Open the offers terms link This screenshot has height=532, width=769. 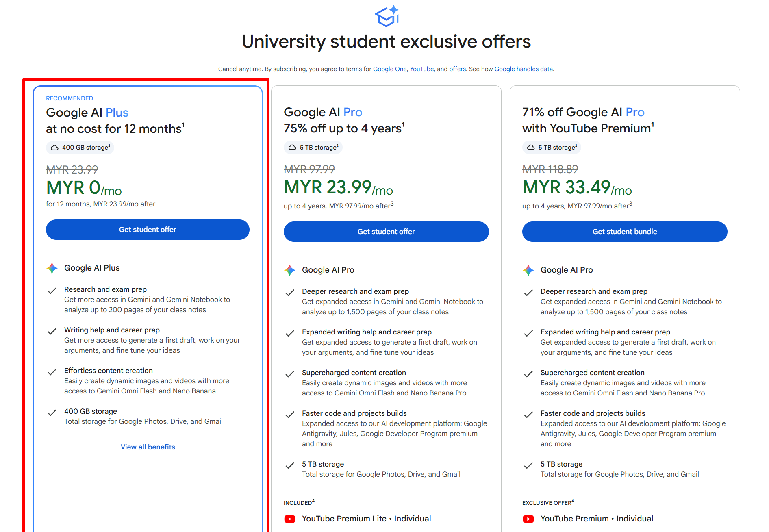pyautogui.click(x=457, y=69)
